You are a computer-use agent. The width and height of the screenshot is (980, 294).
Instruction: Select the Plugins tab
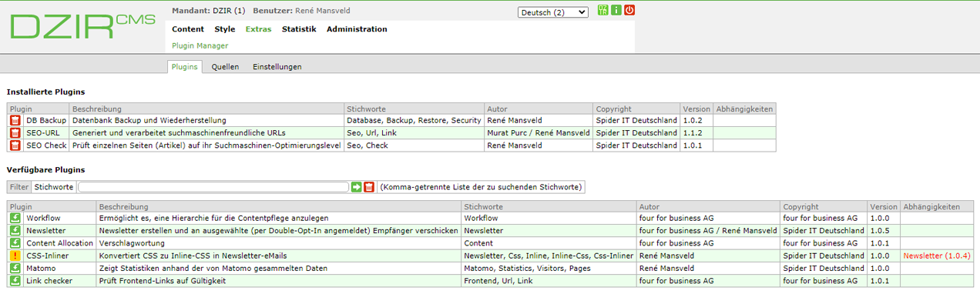pos(185,67)
